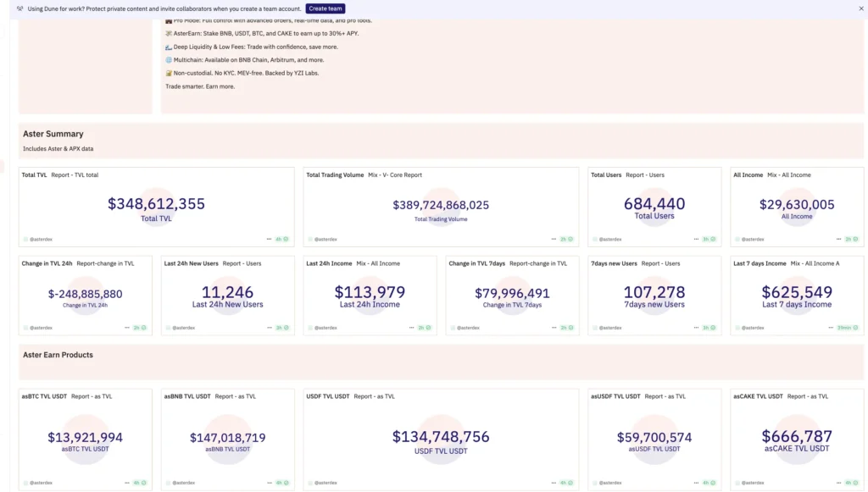Click the 107,278 7days new Users value
The image size is (868, 492).
(x=654, y=292)
